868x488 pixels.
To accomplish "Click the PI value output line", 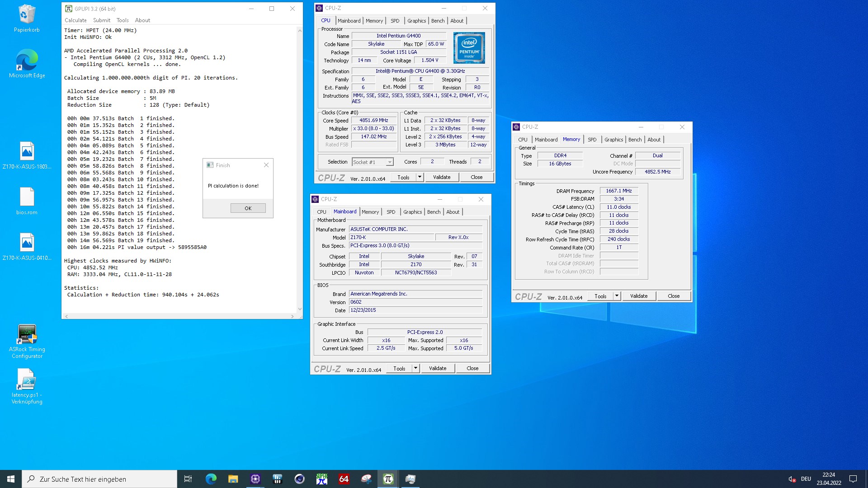I will pyautogui.click(x=137, y=247).
